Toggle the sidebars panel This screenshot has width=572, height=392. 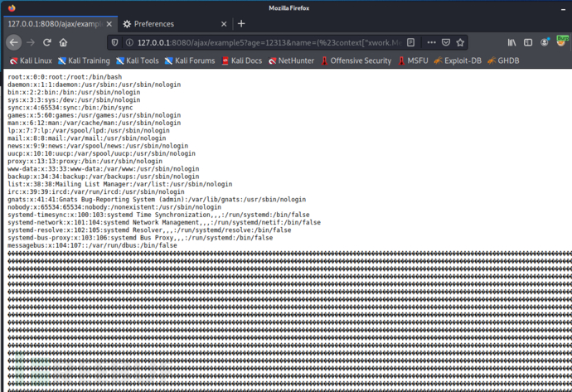(x=528, y=42)
